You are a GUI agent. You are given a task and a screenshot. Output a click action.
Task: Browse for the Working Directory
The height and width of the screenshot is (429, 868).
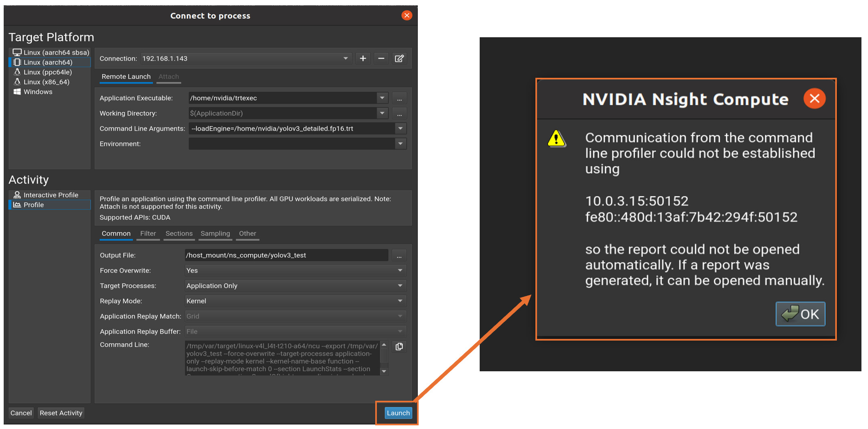pyautogui.click(x=399, y=113)
